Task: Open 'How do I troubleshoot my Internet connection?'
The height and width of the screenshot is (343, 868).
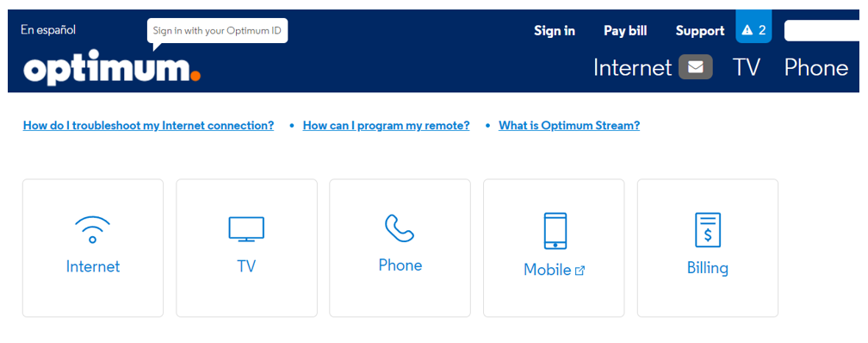Action: (148, 125)
